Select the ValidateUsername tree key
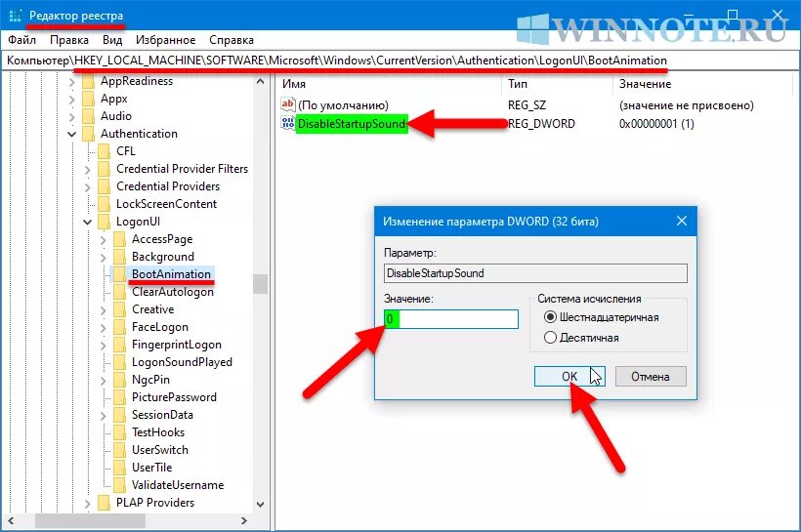This screenshot has height=532, width=801. pyautogui.click(x=177, y=485)
